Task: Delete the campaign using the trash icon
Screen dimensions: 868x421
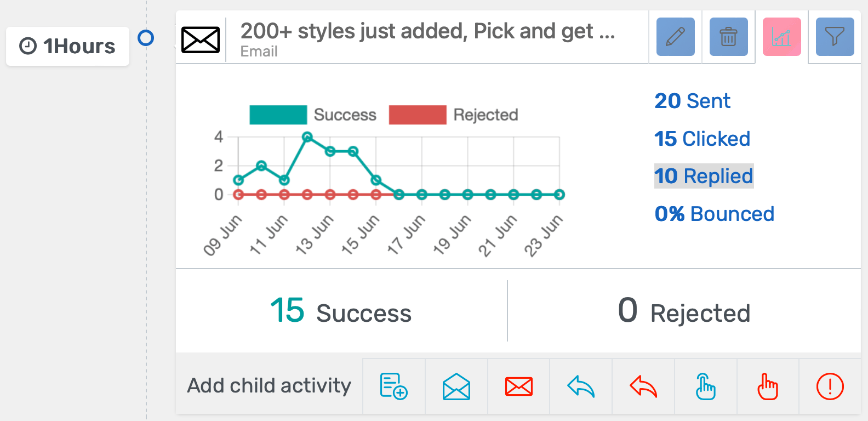Action: click(728, 37)
